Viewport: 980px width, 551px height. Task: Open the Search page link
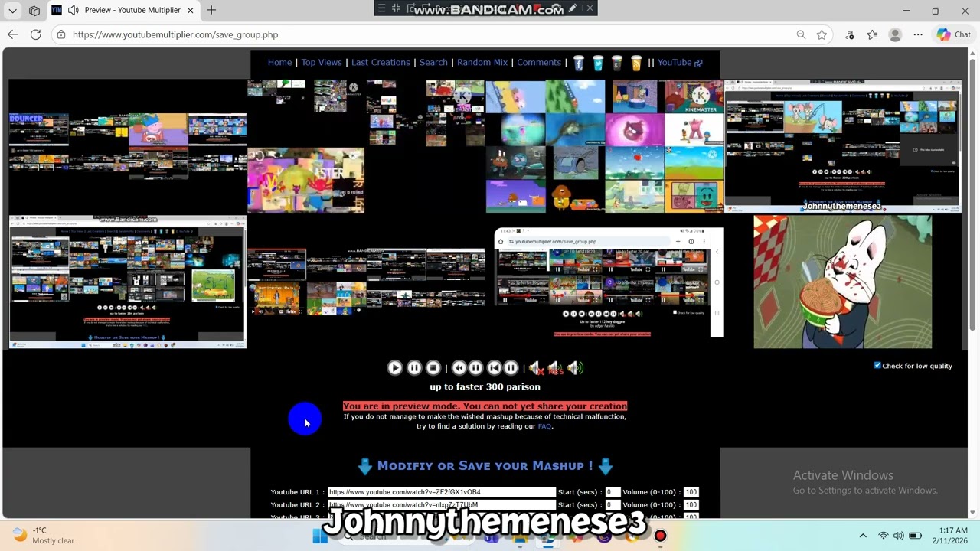[433, 63]
